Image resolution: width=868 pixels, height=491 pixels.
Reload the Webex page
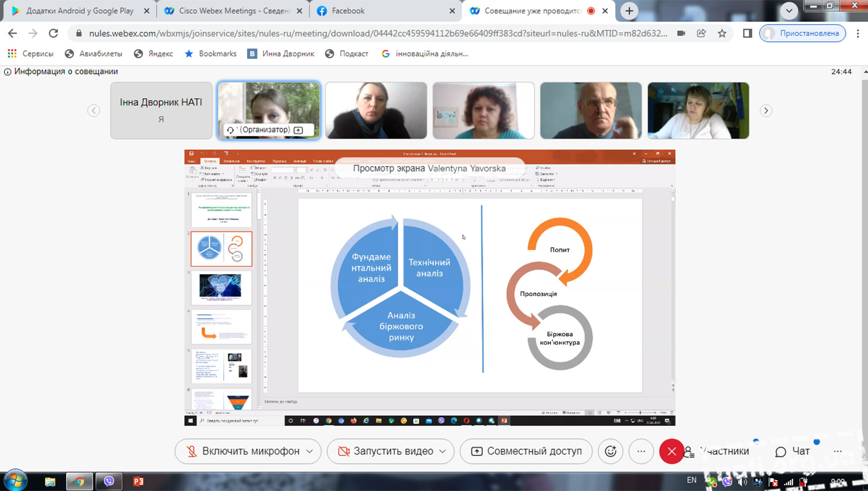[54, 33]
